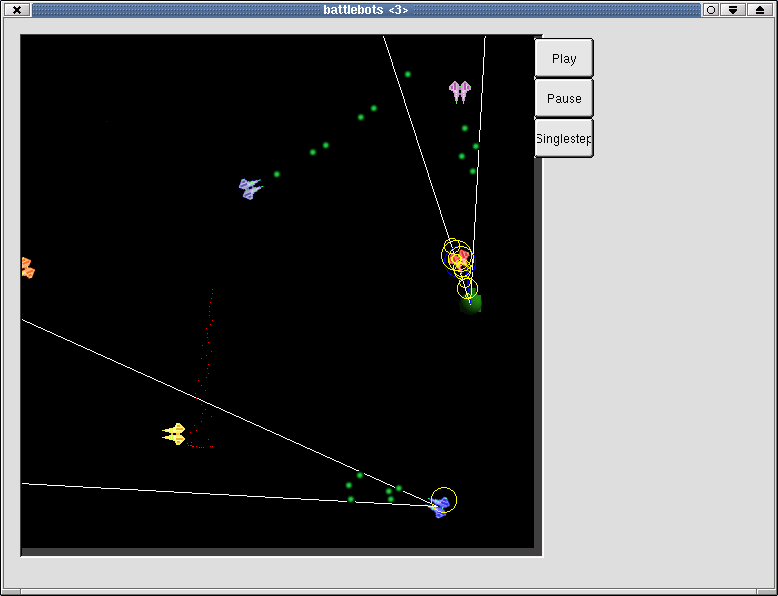
Task: Close the battlebots window
Action: pyautogui.click(x=16, y=10)
